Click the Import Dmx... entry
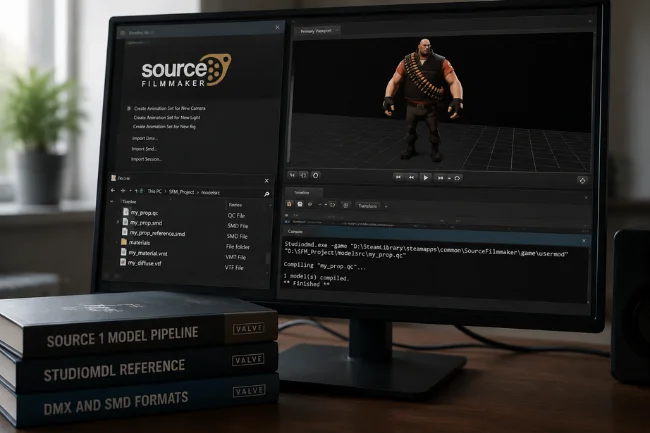Screen dimensions: 650x433 pos(145,138)
